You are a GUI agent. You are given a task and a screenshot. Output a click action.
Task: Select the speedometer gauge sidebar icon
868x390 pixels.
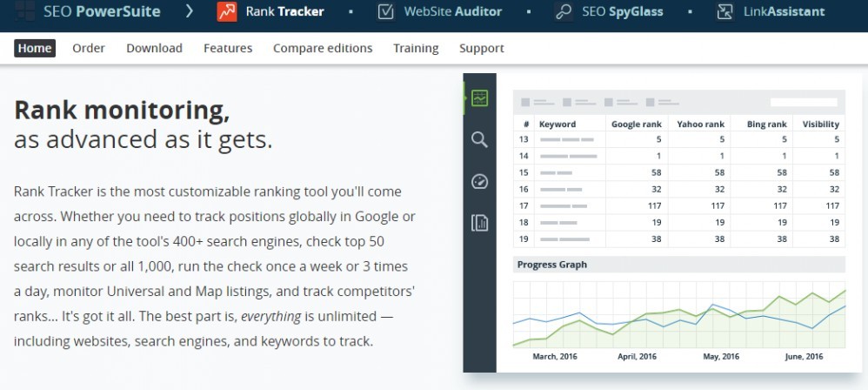480,182
